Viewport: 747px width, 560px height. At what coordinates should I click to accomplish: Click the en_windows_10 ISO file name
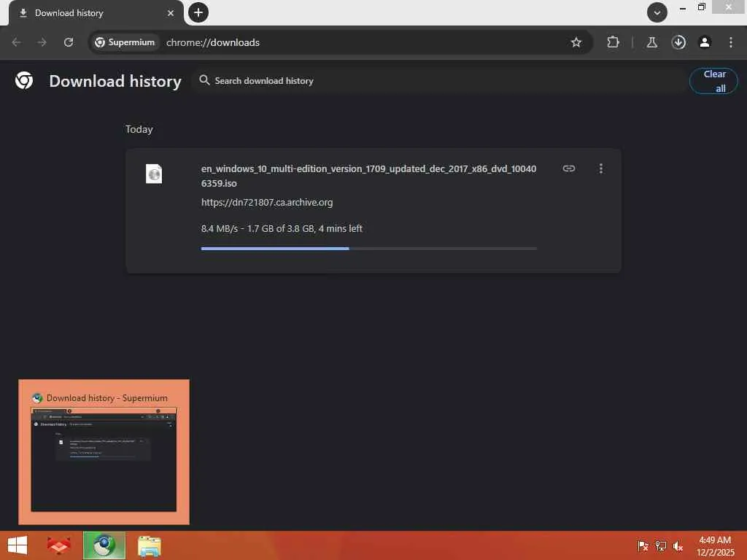click(368, 176)
